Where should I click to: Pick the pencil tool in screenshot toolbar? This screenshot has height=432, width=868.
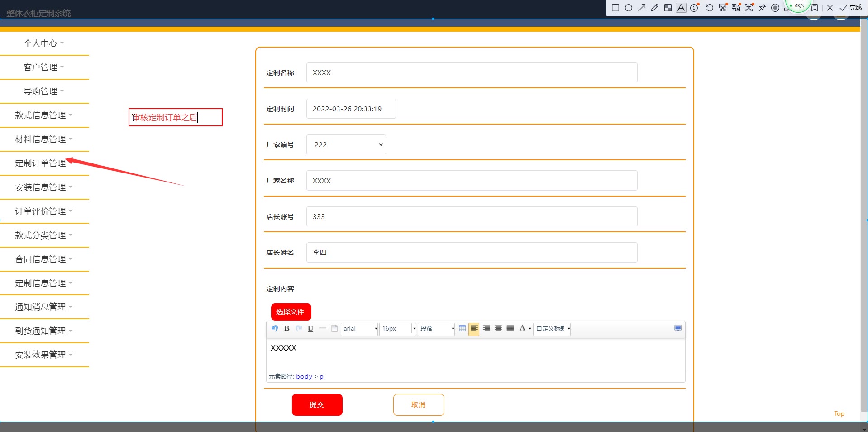coord(655,8)
